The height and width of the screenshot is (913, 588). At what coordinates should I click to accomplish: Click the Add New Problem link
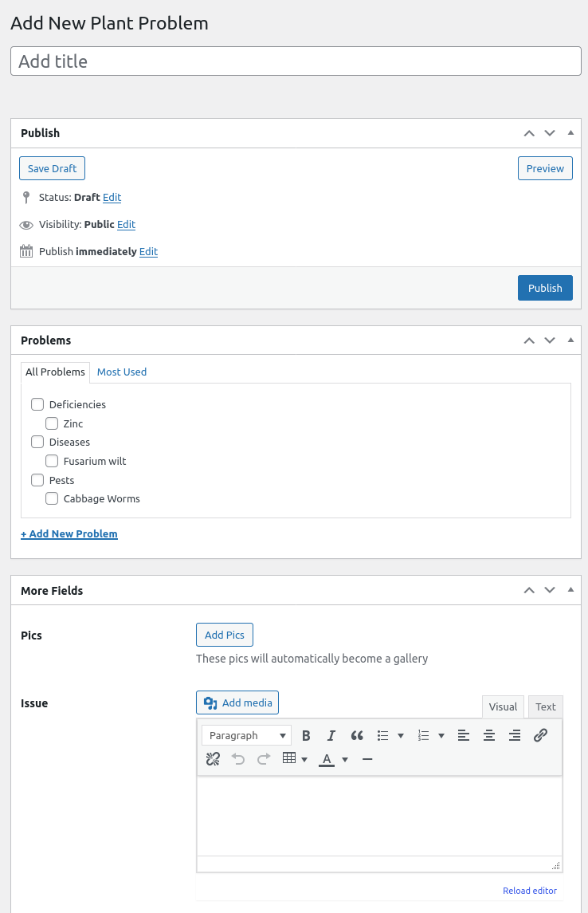tap(69, 534)
